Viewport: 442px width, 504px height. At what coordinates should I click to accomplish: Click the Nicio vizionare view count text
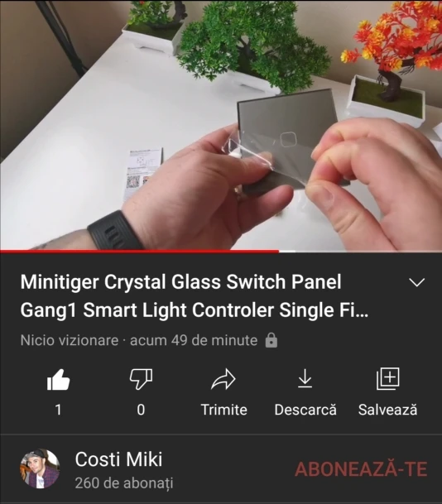[70, 340]
